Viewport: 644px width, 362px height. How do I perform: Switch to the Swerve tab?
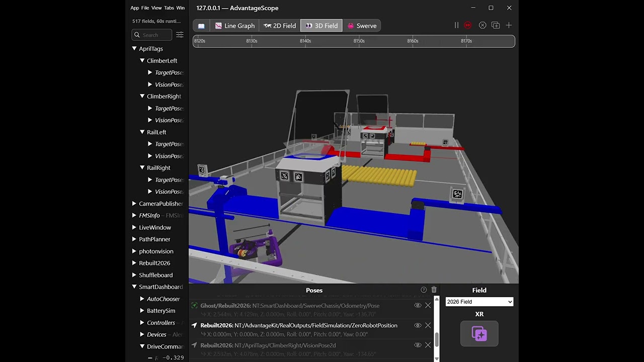362,26
